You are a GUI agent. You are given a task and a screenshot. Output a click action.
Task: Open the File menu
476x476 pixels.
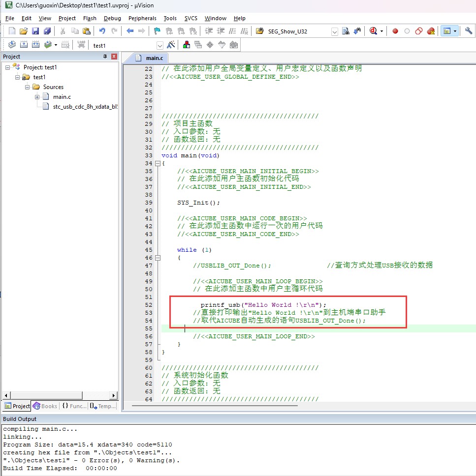(10, 18)
